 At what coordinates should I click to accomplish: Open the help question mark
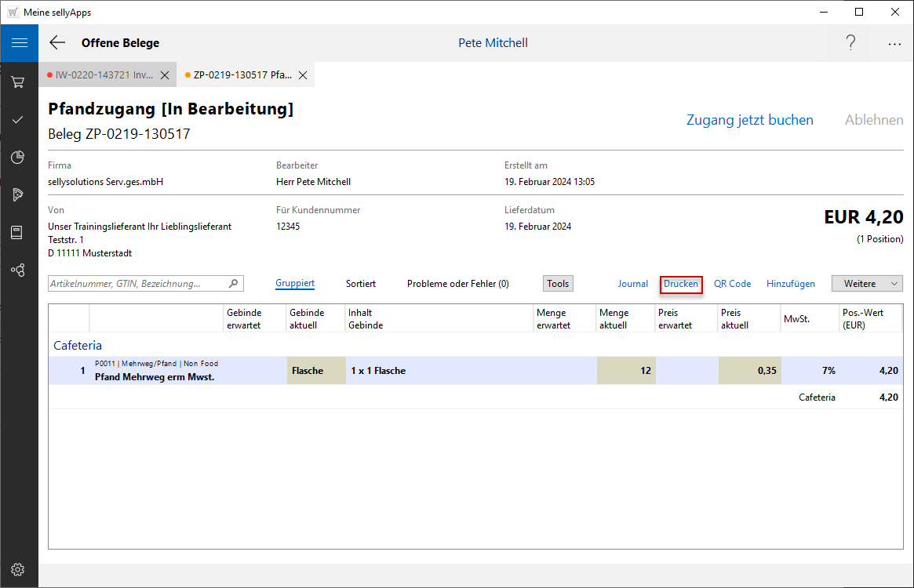tap(850, 43)
